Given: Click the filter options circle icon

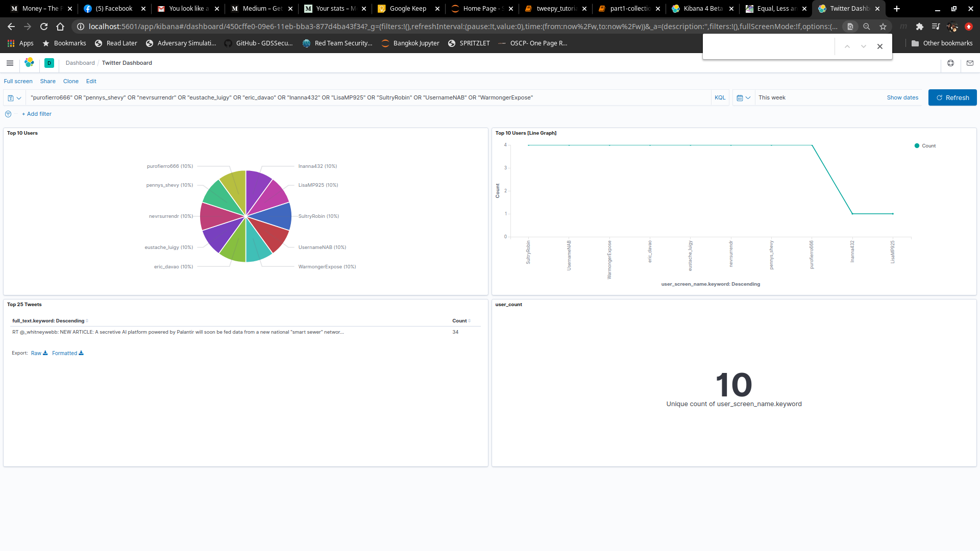Looking at the screenshot, I should click(x=8, y=114).
